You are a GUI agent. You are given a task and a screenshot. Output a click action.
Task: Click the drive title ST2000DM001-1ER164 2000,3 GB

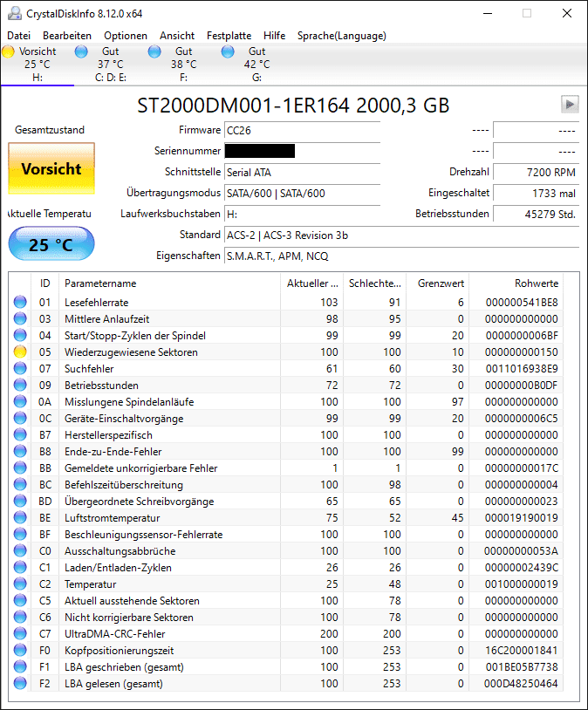click(293, 105)
